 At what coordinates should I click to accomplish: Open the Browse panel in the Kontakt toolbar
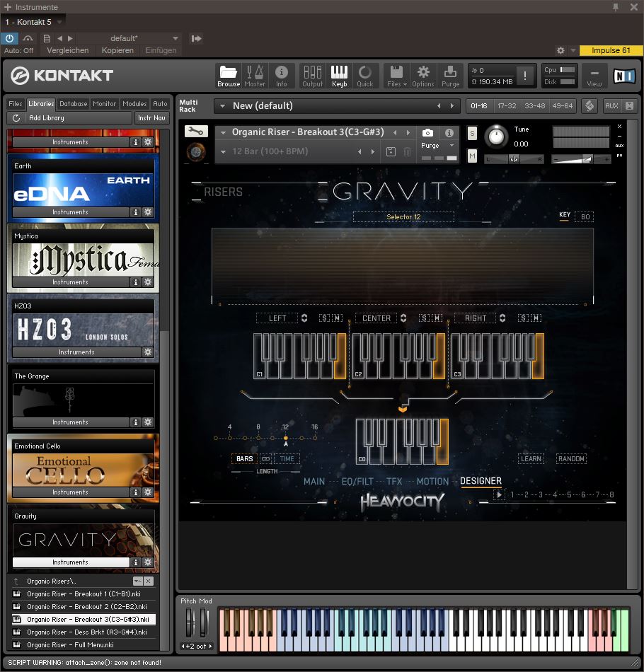[x=228, y=76]
